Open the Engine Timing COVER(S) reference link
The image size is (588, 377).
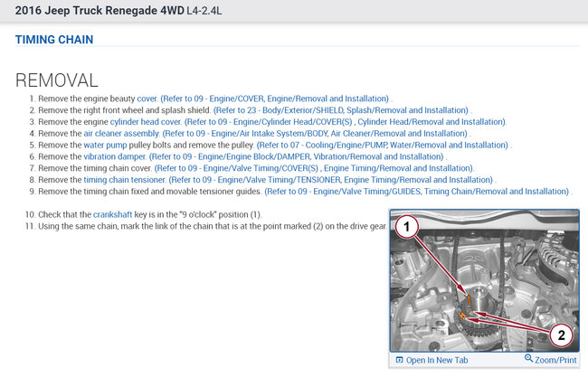coord(314,168)
